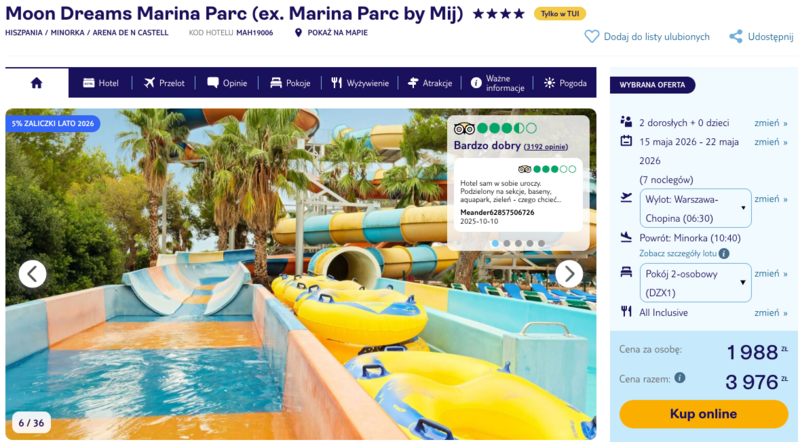Select the second review carousel dot
This screenshot has width=800, height=442.
(x=507, y=243)
